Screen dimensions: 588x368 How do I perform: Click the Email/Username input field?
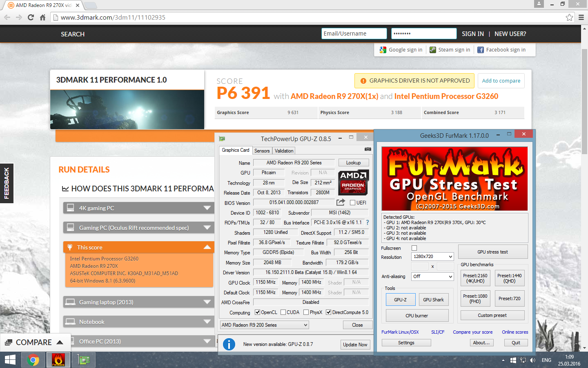(x=354, y=33)
